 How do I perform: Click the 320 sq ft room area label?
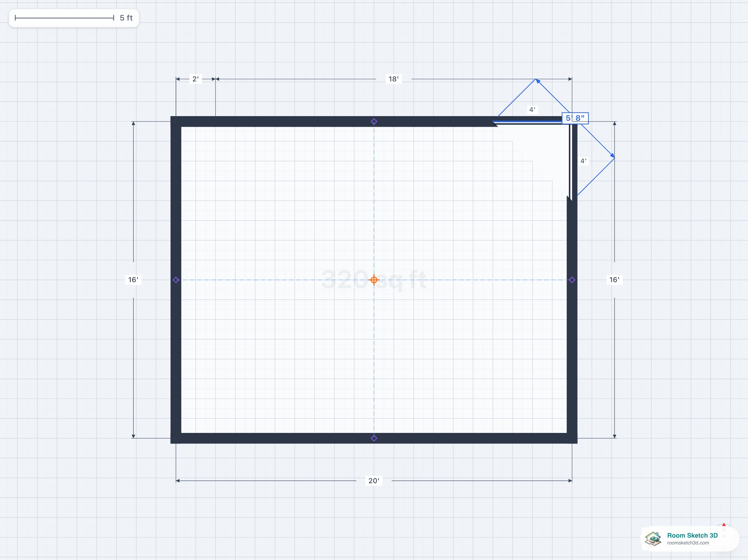[x=374, y=280]
